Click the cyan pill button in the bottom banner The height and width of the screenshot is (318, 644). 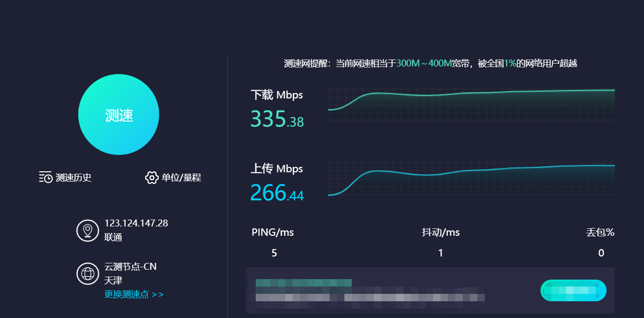pos(574,290)
